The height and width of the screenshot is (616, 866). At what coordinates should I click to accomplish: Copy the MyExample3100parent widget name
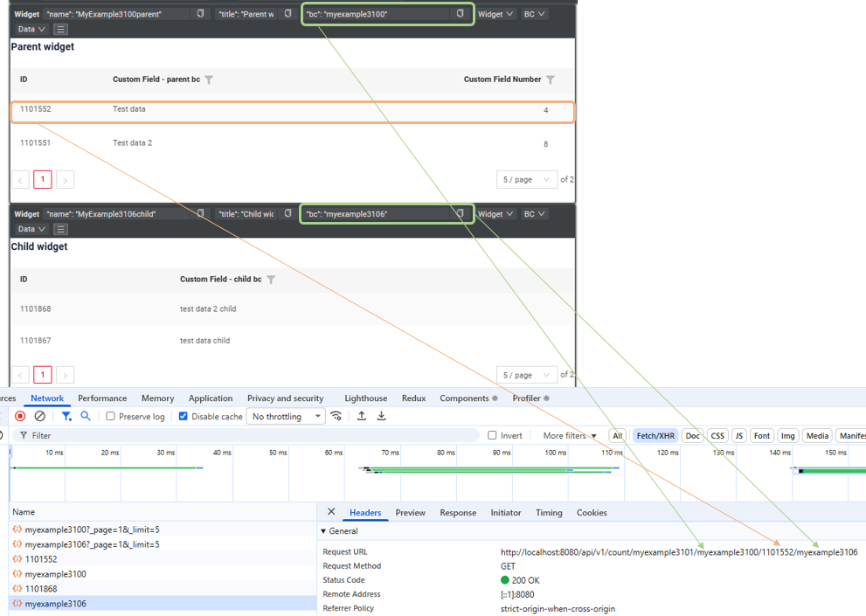pyautogui.click(x=200, y=14)
